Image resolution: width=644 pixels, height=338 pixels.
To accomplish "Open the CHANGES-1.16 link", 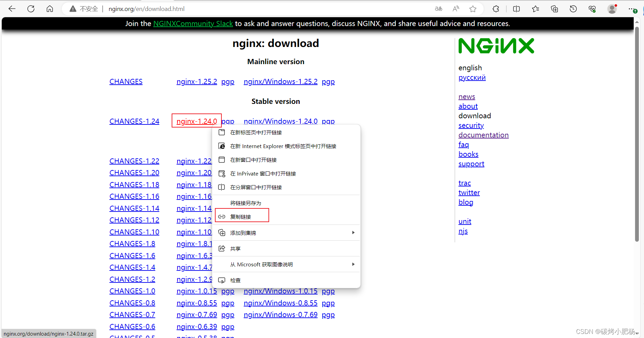I will (x=134, y=196).
